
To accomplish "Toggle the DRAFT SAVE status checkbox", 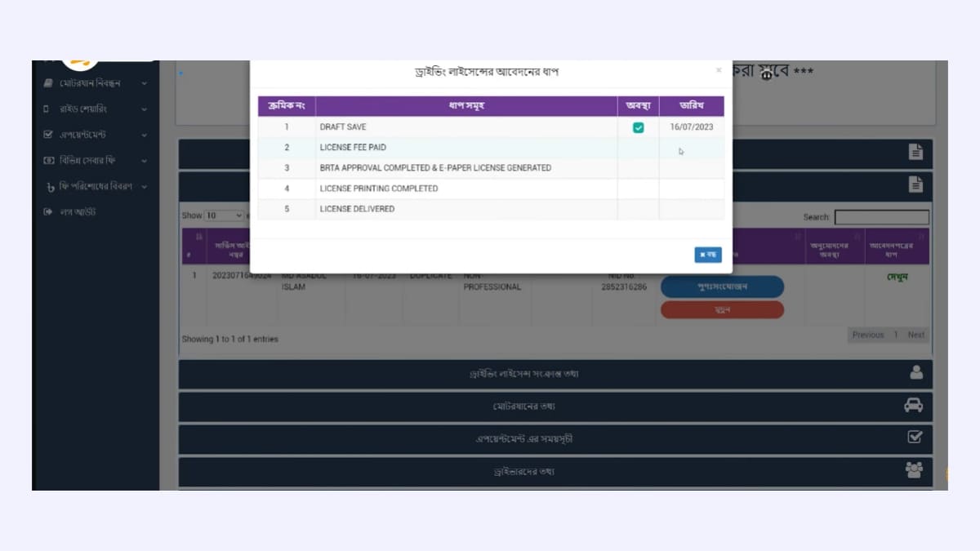I will pos(639,127).
